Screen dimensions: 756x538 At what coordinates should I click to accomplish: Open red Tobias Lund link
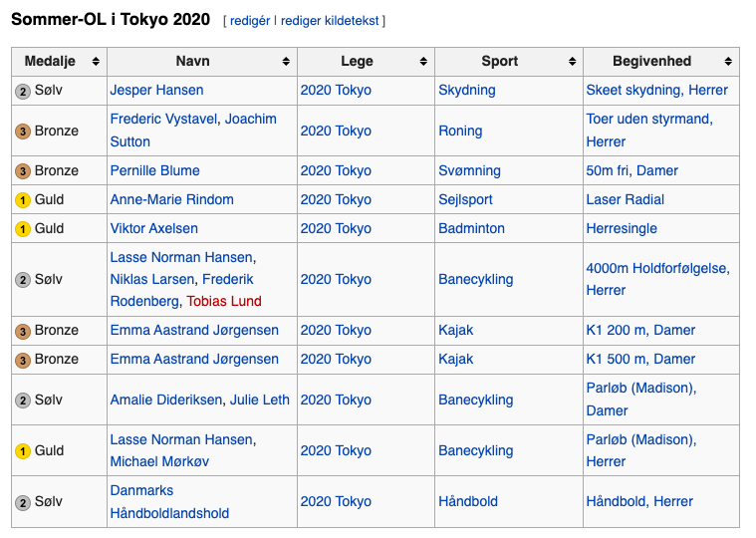pos(224,301)
